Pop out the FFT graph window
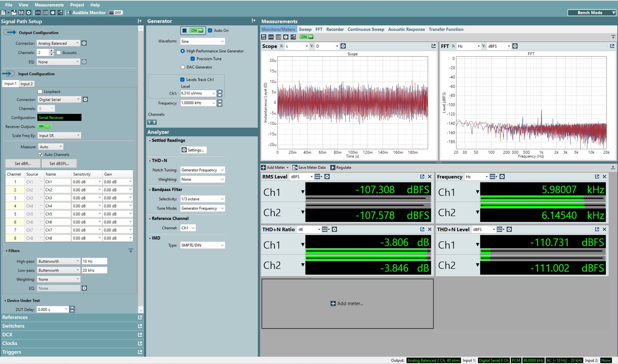 pos(612,46)
